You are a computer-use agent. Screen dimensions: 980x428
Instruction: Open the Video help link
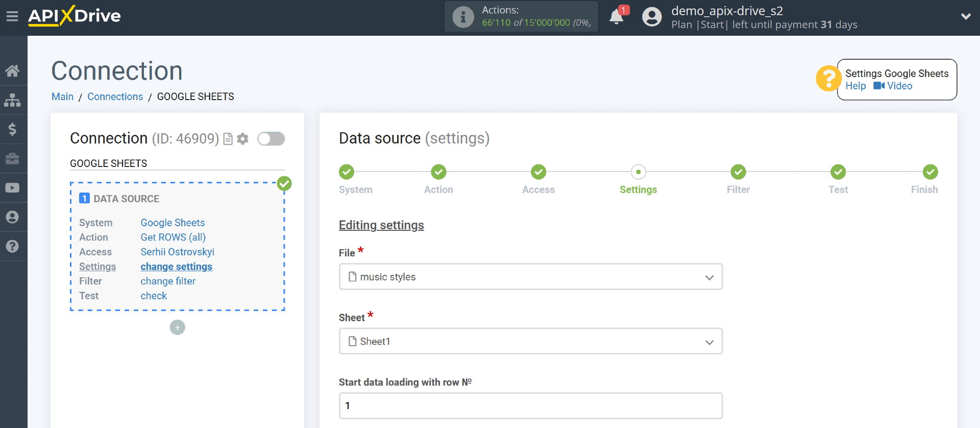[x=893, y=86]
